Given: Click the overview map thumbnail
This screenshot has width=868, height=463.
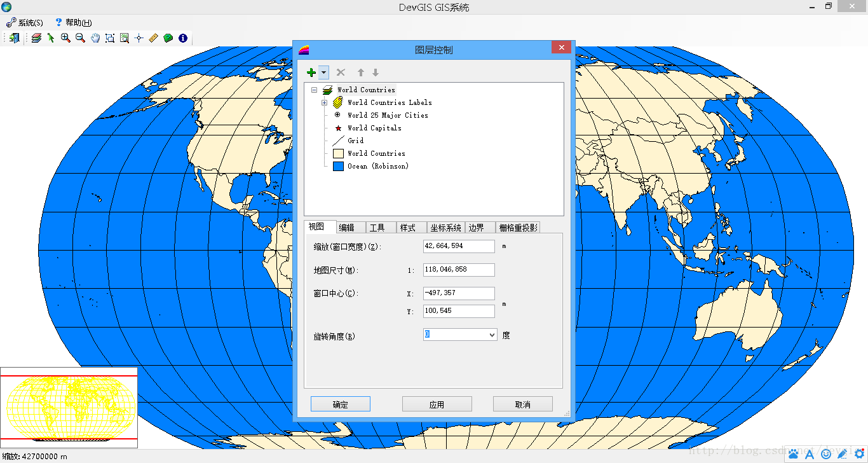Looking at the screenshot, I should tap(69, 404).
